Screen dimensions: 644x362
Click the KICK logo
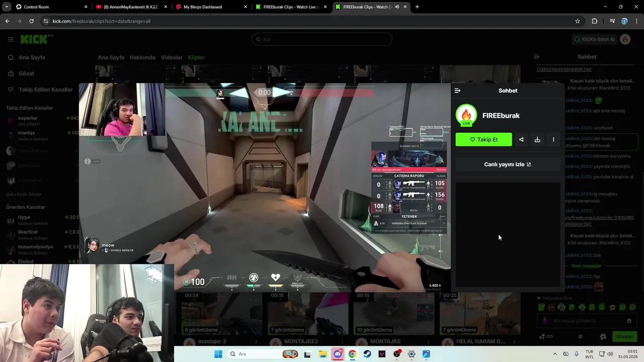37,39
